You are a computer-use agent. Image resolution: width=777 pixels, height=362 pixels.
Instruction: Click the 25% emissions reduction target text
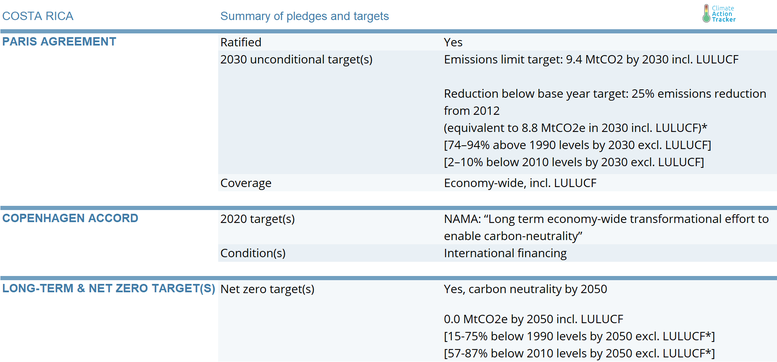click(x=605, y=101)
